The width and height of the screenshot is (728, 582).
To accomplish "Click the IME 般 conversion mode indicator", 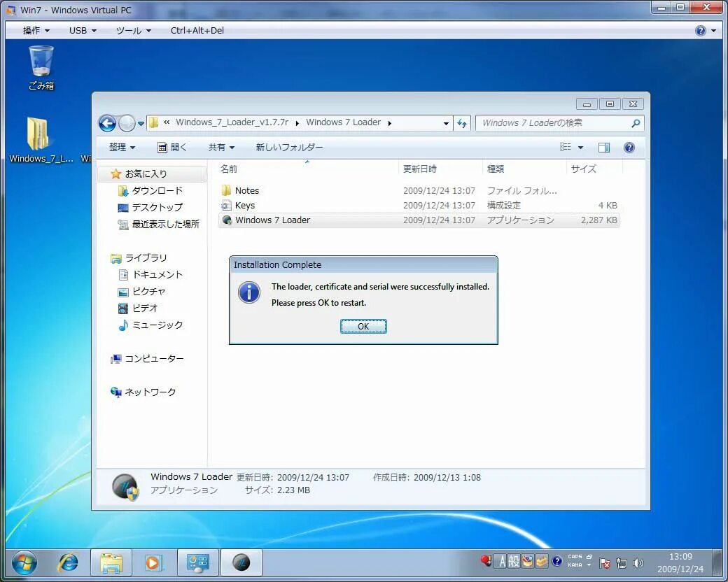I will pos(514,562).
